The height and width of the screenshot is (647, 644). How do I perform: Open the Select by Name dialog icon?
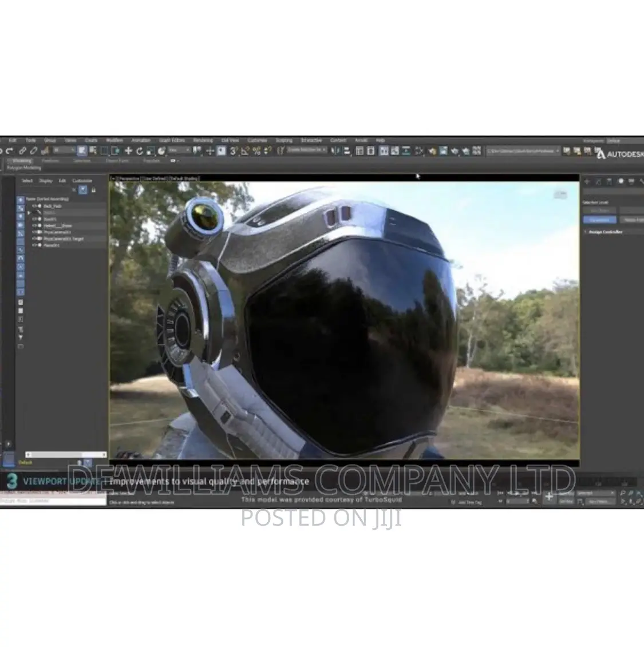pos(93,151)
